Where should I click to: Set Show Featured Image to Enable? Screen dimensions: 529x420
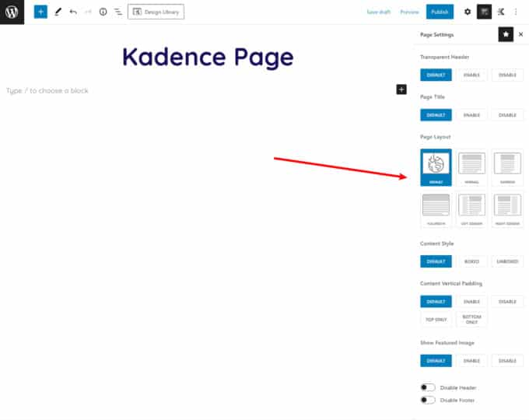(x=471, y=361)
